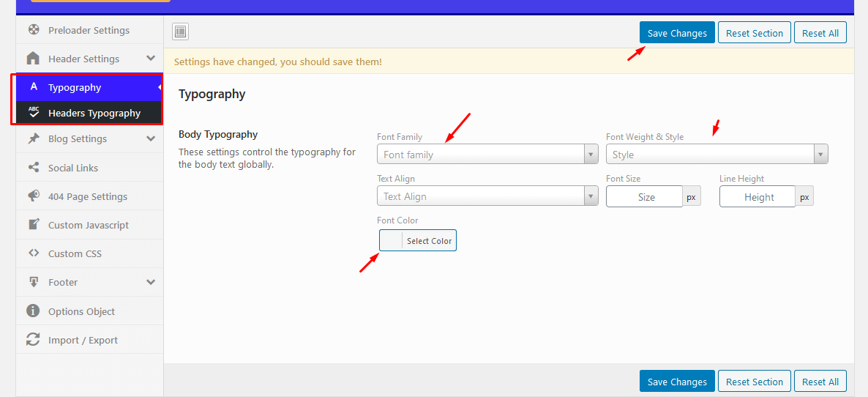
Task: Click the Custom CSS code brackets icon
Action: coord(33,253)
